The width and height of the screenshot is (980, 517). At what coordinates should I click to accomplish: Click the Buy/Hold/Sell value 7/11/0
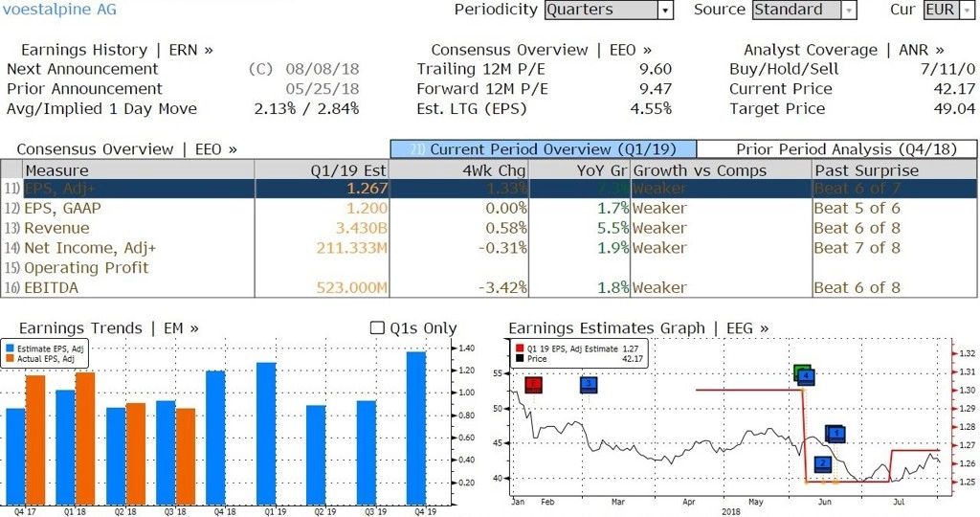pos(947,69)
